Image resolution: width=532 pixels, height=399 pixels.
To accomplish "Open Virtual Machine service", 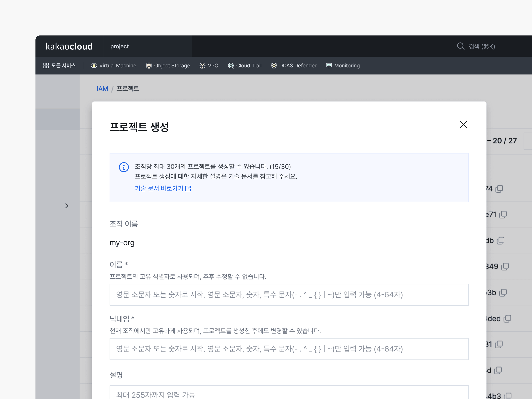I will [113, 65].
